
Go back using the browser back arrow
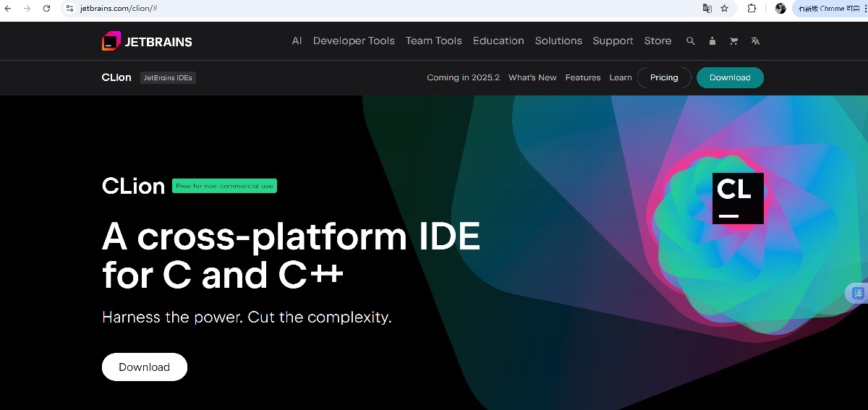pos(8,9)
